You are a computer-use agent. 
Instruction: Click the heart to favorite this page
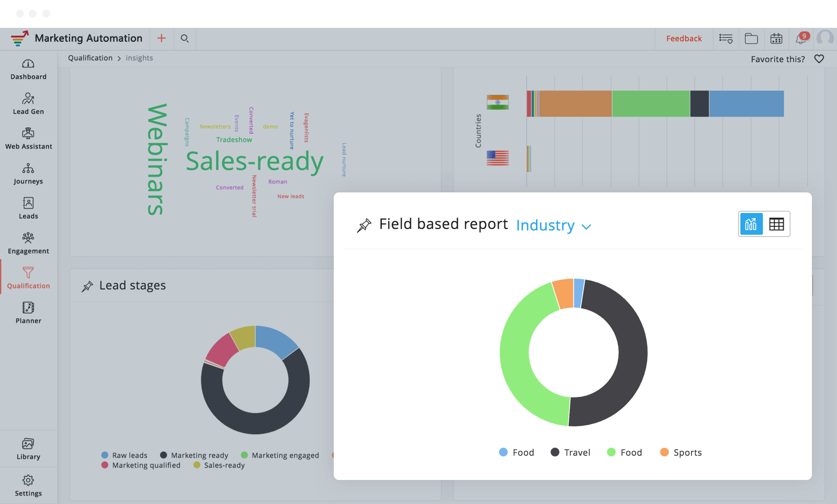pos(819,59)
